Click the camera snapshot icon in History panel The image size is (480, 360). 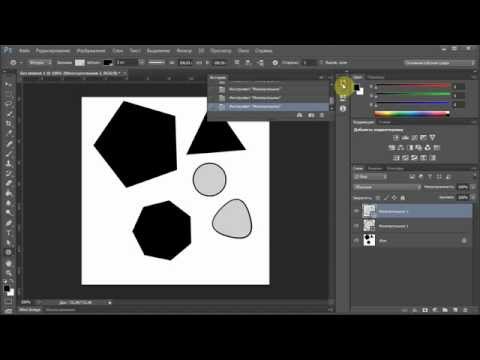click(311, 115)
